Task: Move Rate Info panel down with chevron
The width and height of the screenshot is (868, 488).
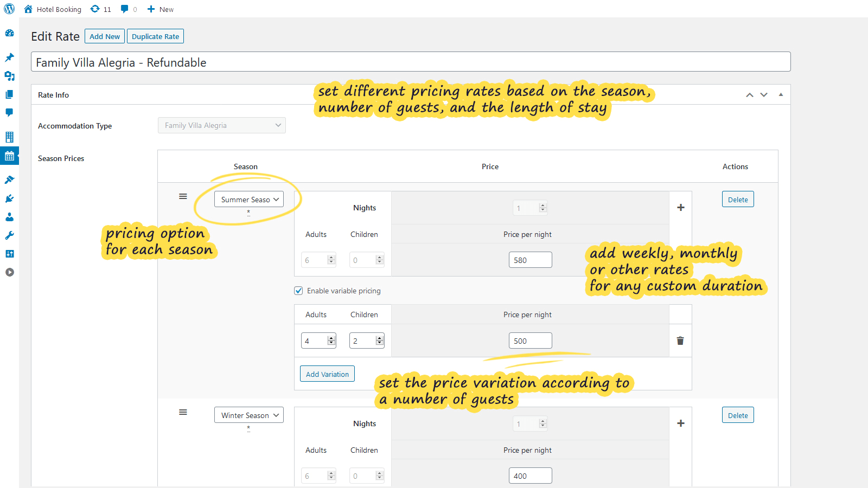Action: (764, 95)
